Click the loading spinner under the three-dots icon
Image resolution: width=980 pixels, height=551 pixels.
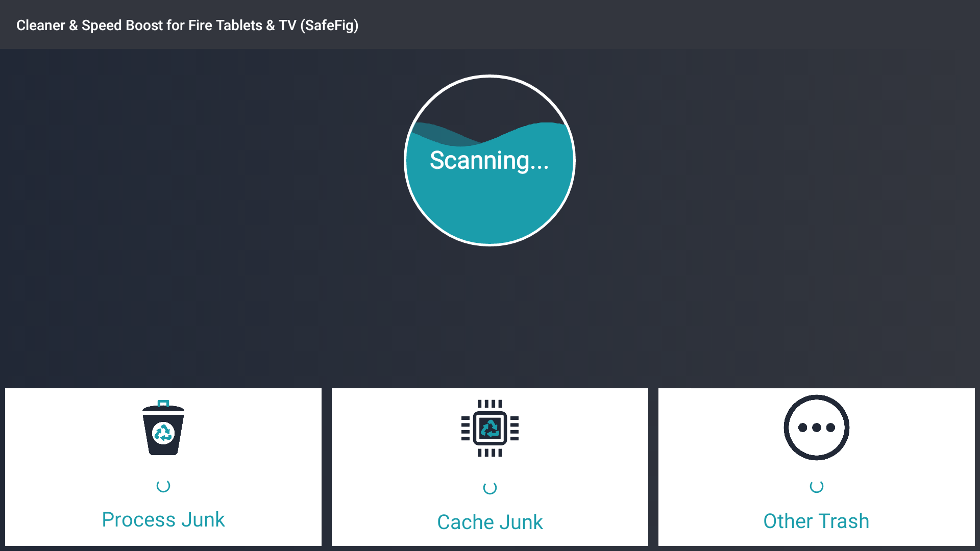(x=816, y=487)
